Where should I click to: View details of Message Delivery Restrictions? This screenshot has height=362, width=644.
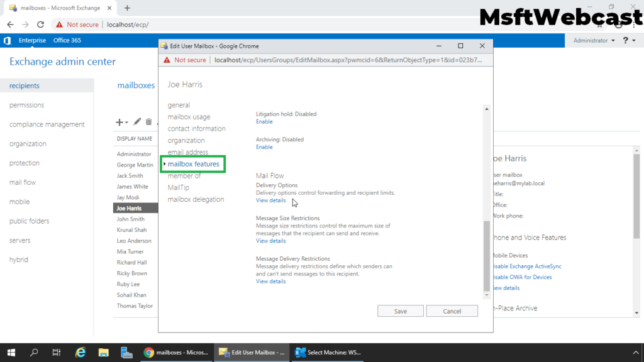[270, 282]
